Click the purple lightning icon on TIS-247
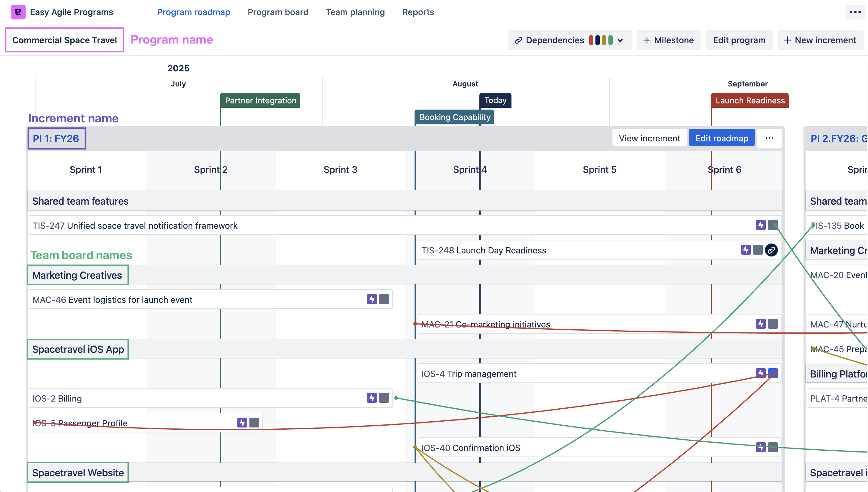The height and width of the screenshot is (492, 868). tap(761, 225)
